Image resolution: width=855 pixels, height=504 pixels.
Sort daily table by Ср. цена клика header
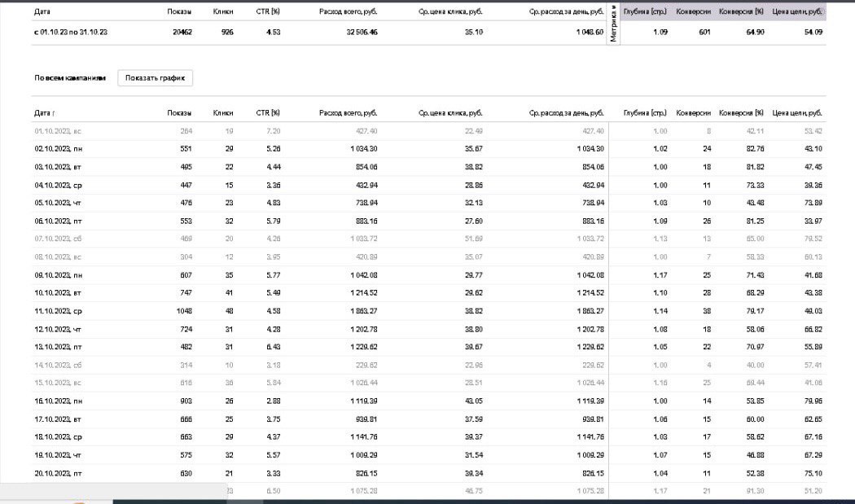click(x=450, y=113)
